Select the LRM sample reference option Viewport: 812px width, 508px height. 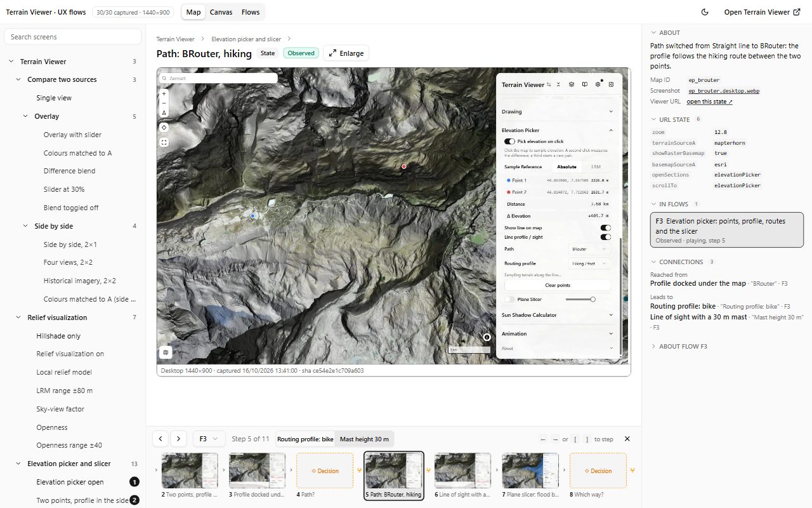(596, 167)
